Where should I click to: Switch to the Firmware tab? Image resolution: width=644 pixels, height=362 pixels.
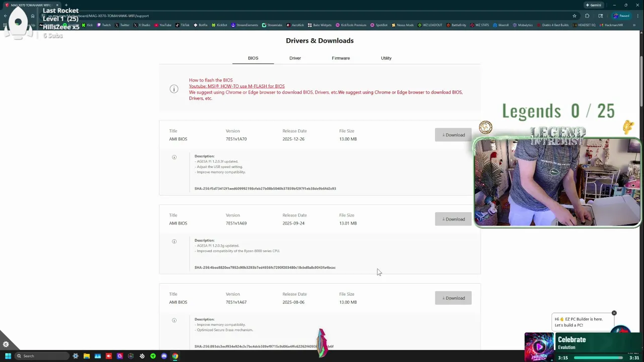[x=341, y=58]
